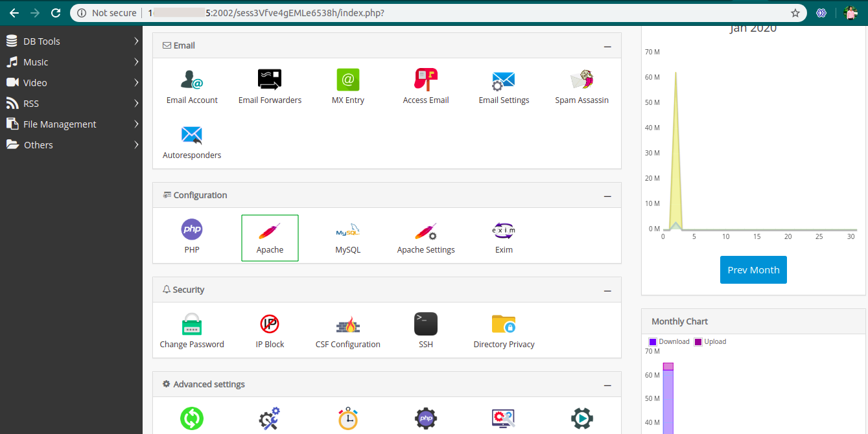Click the Prev Month button
Screen dimensions: 868x434
[753, 270]
